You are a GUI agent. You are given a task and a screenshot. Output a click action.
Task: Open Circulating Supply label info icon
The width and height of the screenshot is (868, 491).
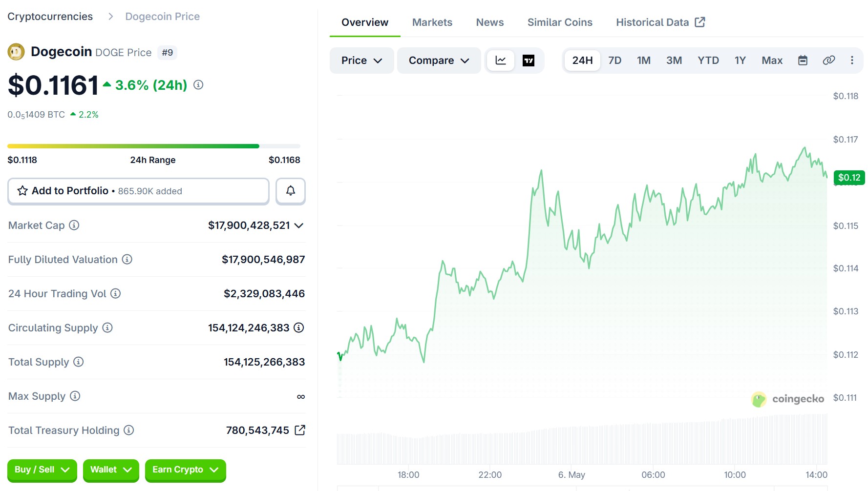pyautogui.click(x=107, y=327)
